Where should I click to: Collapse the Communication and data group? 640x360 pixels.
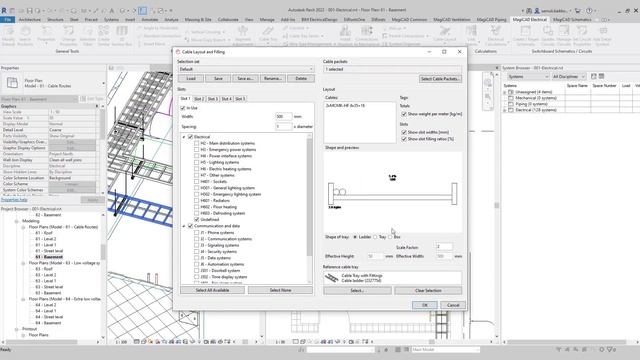click(x=184, y=226)
